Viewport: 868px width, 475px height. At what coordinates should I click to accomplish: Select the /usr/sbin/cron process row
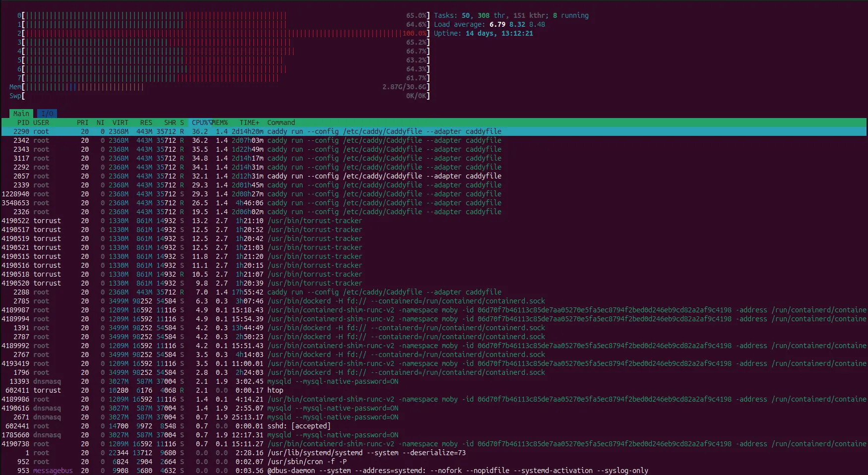point(434,462)
